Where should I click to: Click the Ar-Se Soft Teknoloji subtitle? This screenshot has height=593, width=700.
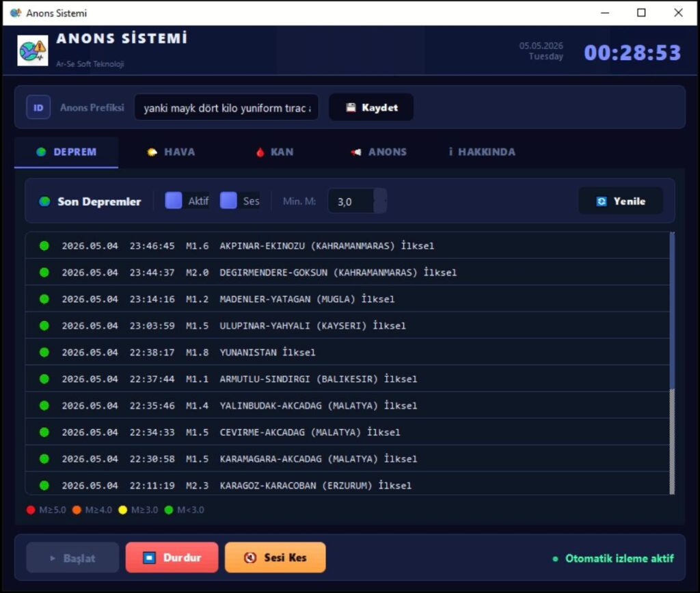90,64
